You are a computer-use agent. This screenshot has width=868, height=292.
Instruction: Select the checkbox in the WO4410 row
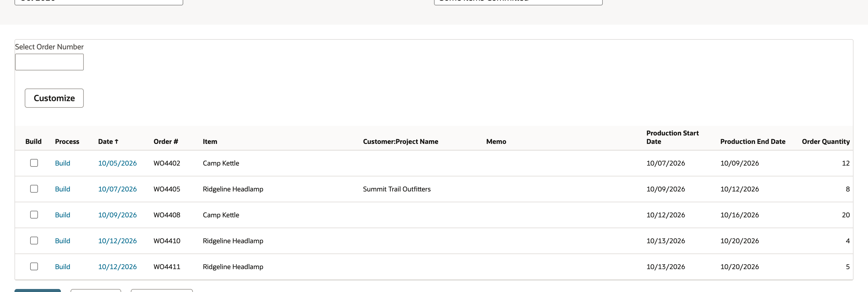34,241
